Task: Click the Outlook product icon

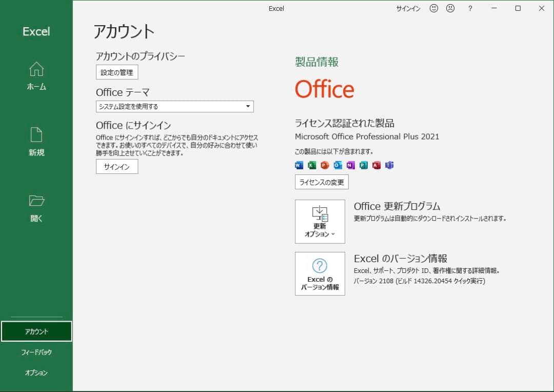Action: pos(338,165)
